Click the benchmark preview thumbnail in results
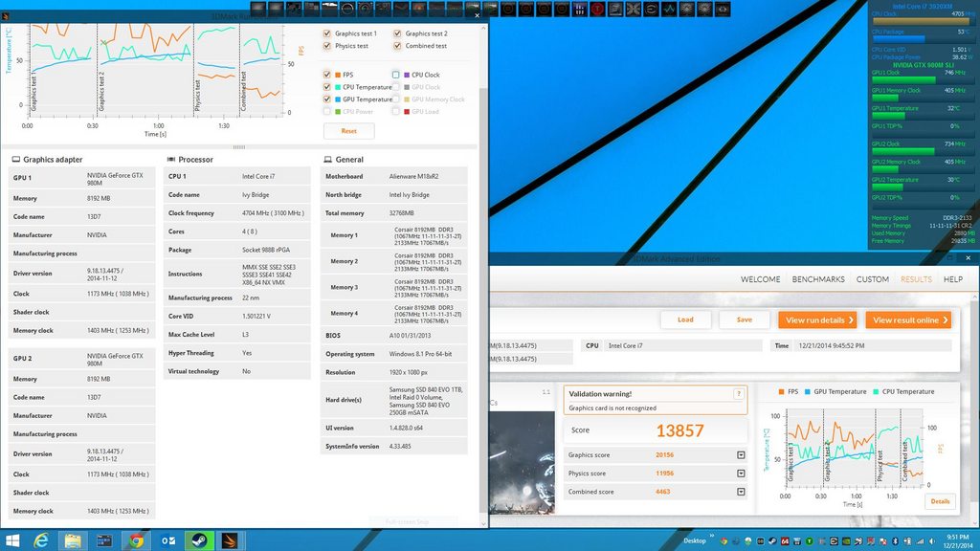This screenshot has height=551, width=980. (522, 462)
